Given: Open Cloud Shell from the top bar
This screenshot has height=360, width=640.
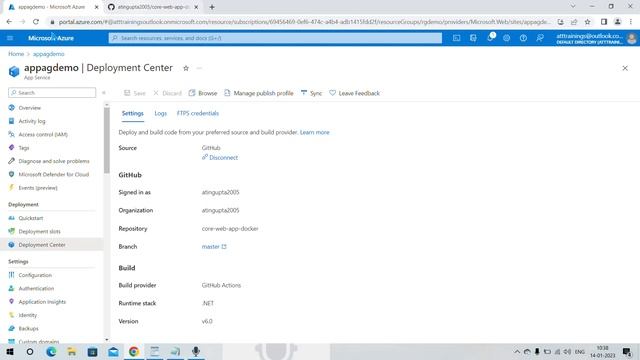Looking at the screenshot, I should (456, 38).
